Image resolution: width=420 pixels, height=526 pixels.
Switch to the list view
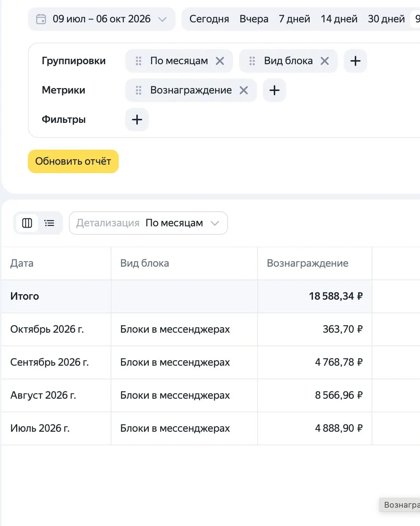pyautogui.click(x=49, y=223)
